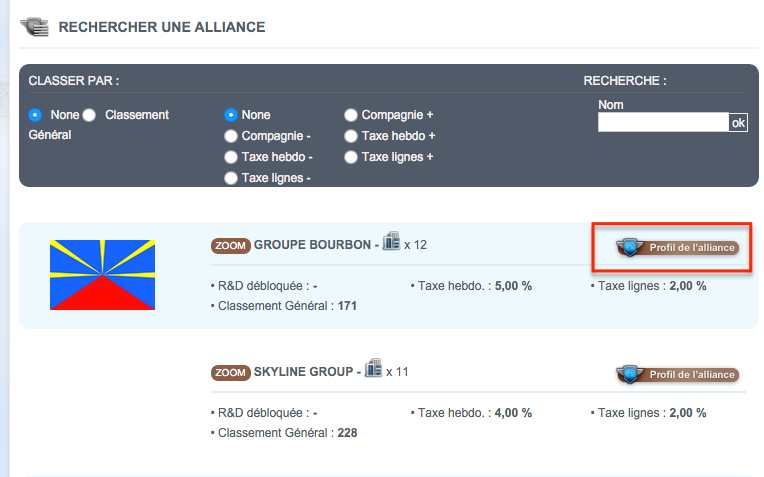Click the shield badge on Skyline Group profile button
This screenshot has height=477, width=764.
click(630, 375)
